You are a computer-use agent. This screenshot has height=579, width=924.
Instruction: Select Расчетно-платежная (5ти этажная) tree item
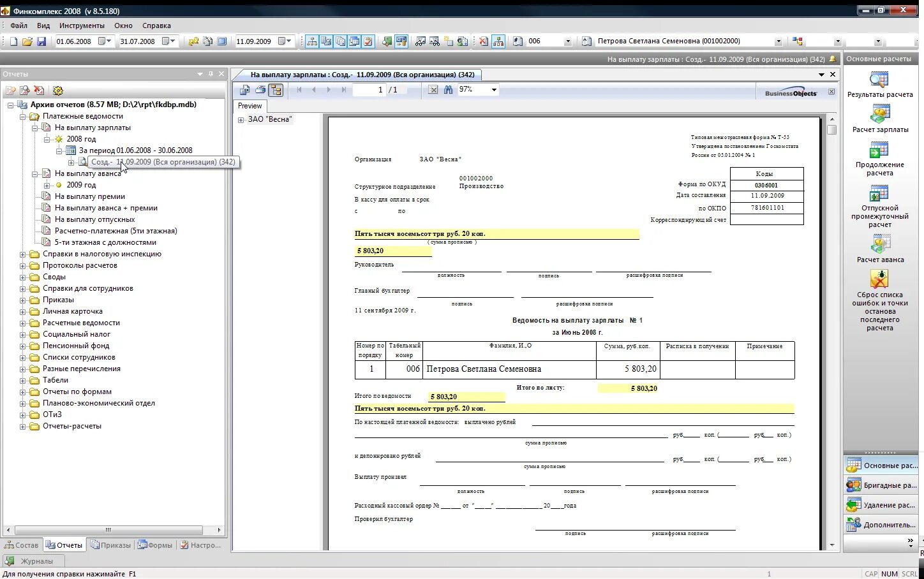[115, 231]
